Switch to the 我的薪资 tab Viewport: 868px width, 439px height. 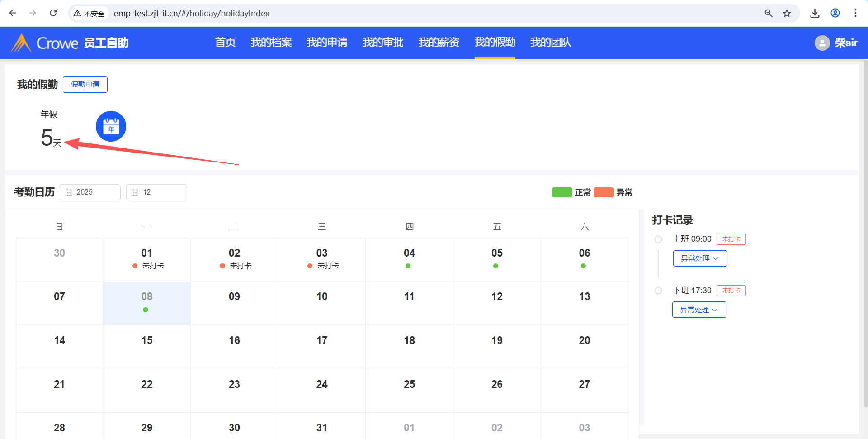point(439,43)
